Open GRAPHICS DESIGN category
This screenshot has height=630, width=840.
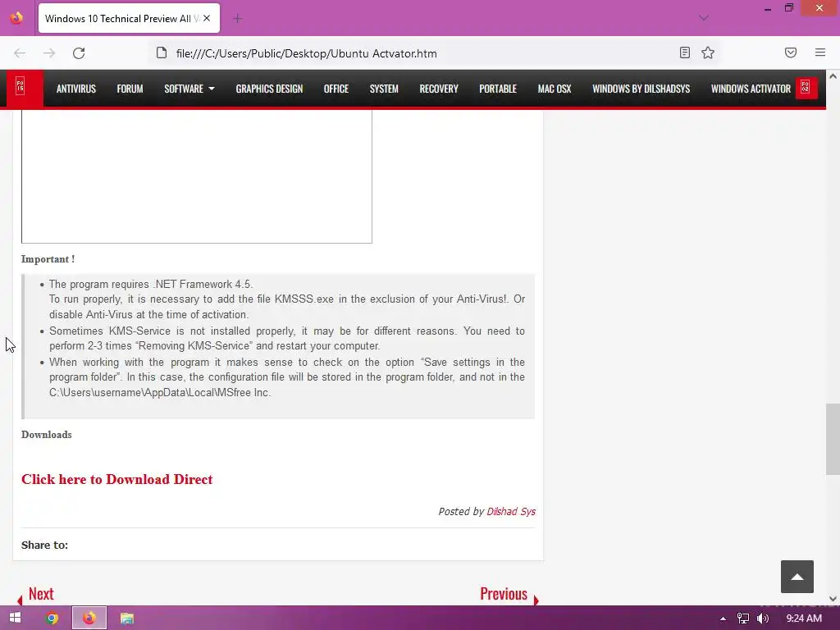pos(269,89)
